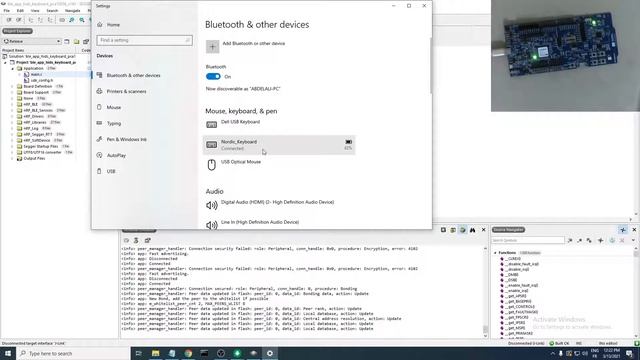Open File Explorer from the taskbar
This screenshot has width=640, height=360.
tap(156, 353)
